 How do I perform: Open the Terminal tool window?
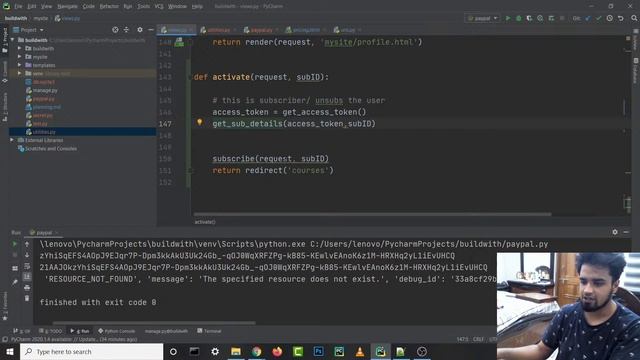tap(209, 331)
